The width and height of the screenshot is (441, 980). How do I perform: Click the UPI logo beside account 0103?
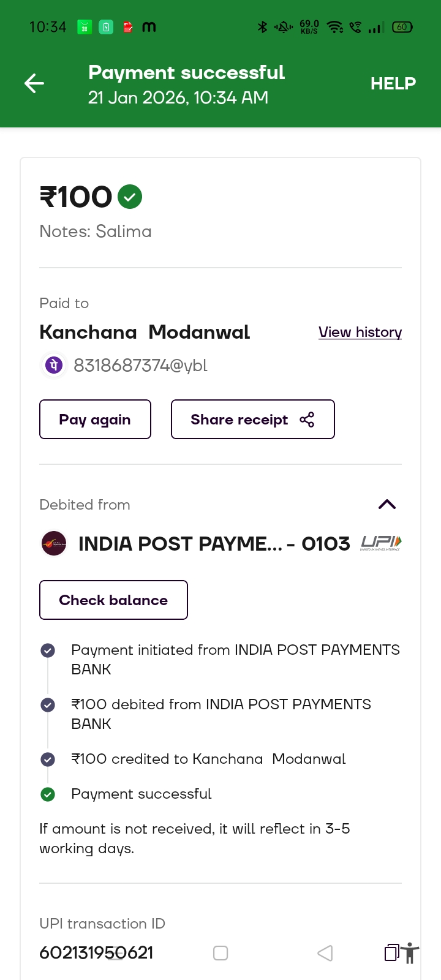380,543
